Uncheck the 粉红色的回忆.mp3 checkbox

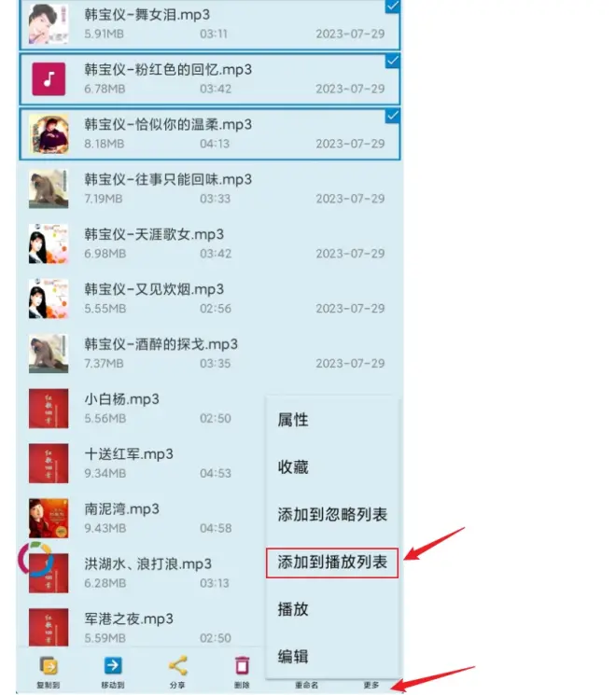[393, 62]
